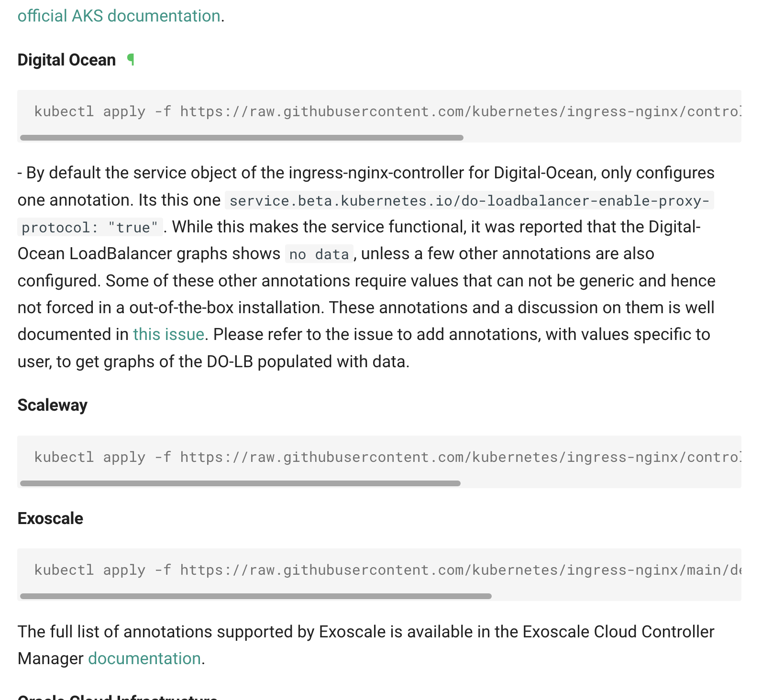Open the official AKS documentation link
The height and width of the screenshot is (700, 773).
tap(118, 16)
